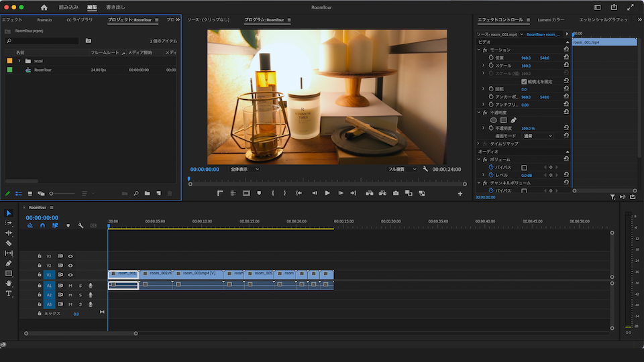Open the 描画モード blend mode dropdown

538,135
